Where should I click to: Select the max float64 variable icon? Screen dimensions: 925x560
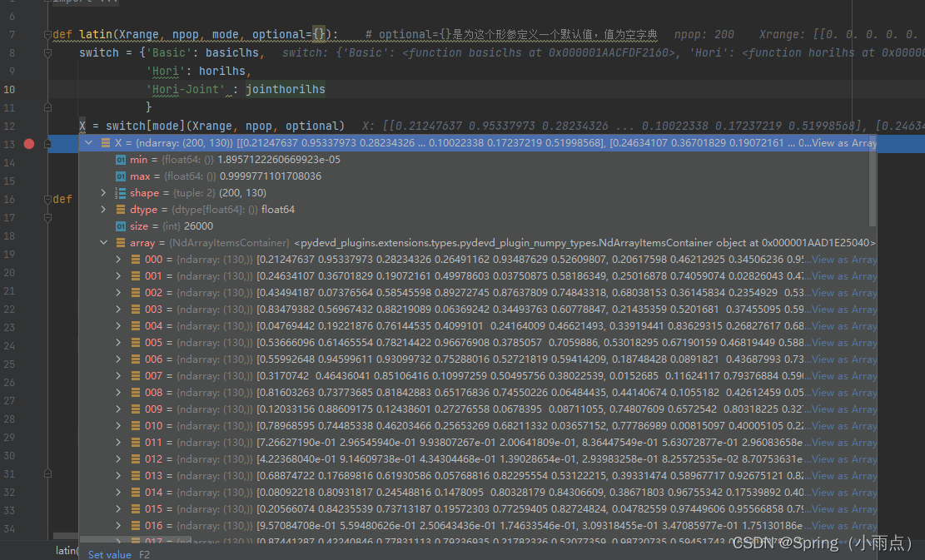tap(121, 176)
